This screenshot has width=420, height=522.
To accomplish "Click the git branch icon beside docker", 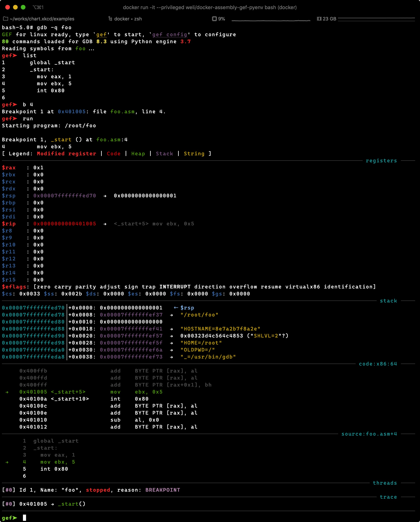I will click(110, 19).
